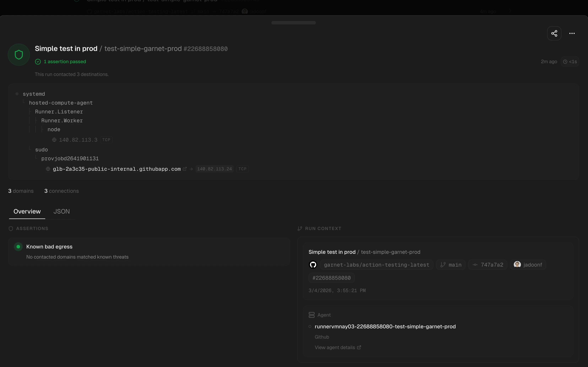Image resolution: width=588 pixels, height=367 pixels.
Task: Switch to the JSON tab
Action: click(x=61, y=211)
